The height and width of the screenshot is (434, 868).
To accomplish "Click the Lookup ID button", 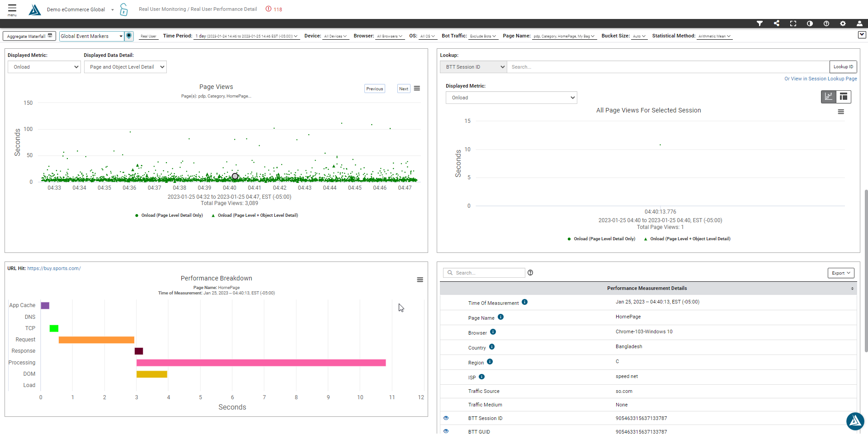I will (843, 67).
